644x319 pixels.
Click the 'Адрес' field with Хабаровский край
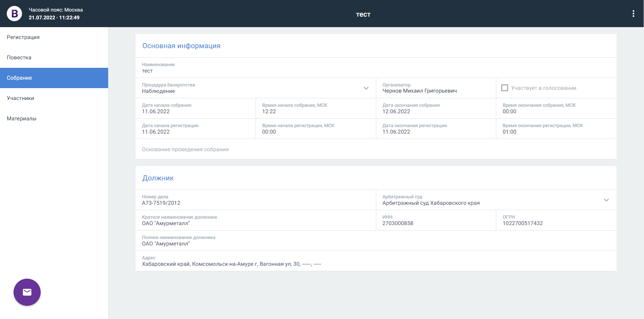[376, 261]
